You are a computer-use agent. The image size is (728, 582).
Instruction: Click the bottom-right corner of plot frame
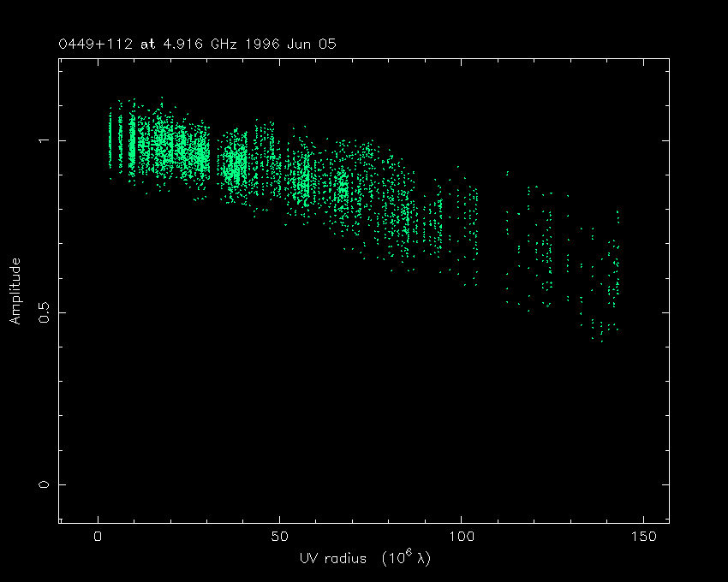[x=669, y=521]
